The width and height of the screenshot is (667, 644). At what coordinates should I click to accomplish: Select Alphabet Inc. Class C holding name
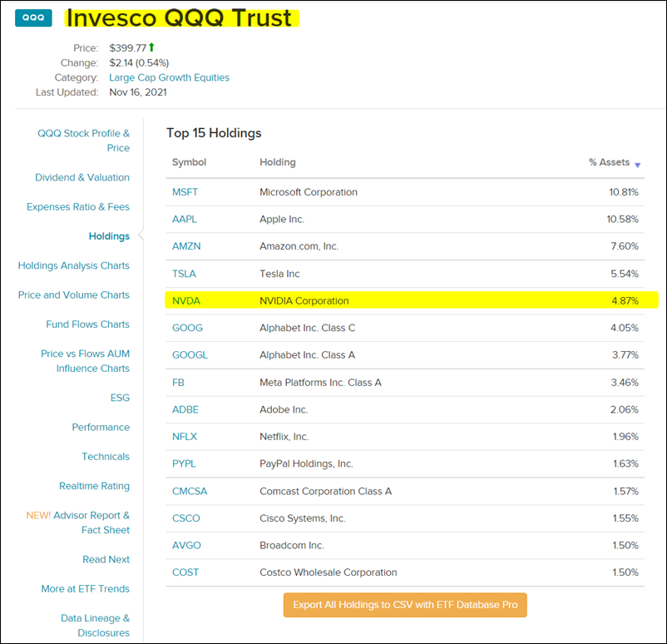pyautogui.click(x=307, y=328)
